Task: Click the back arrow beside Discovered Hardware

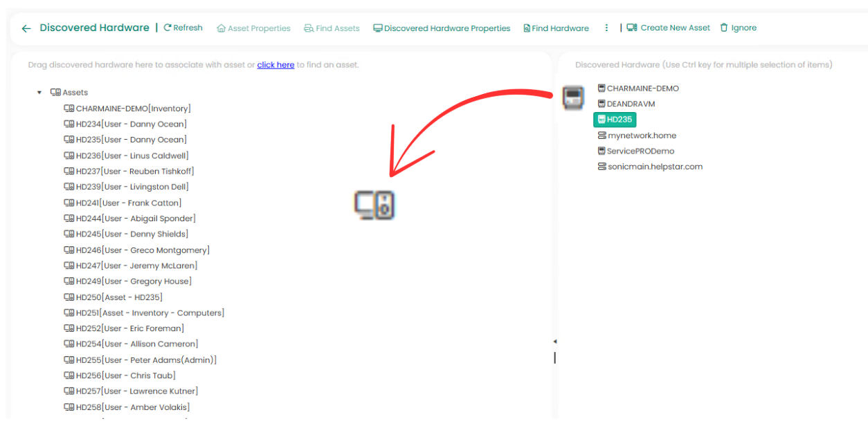Action: (26, 28)
